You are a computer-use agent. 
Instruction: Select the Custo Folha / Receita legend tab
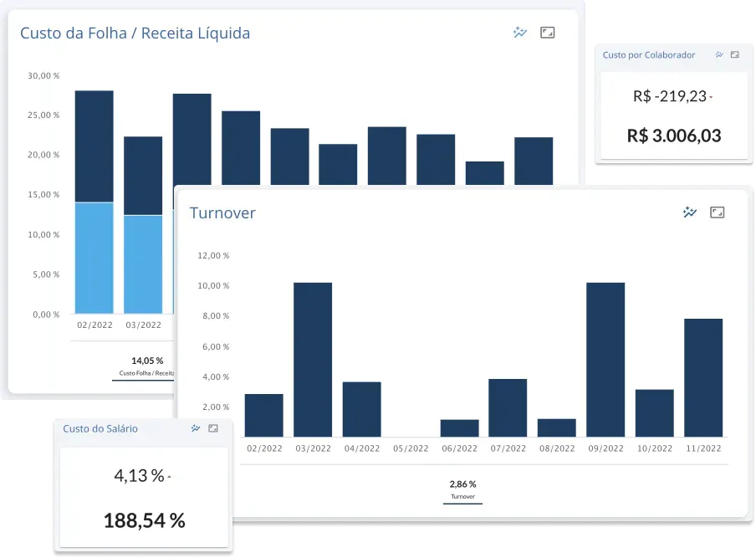coord(145,367)
